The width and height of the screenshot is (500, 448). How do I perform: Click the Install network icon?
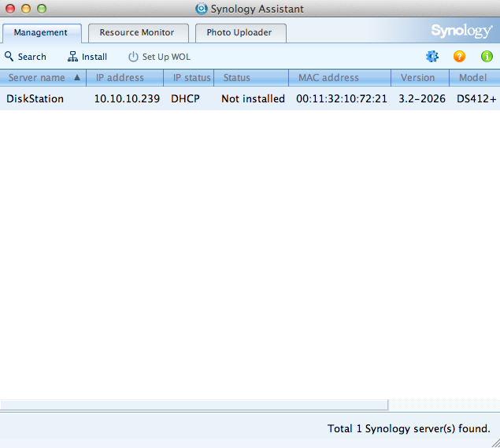click(x=72, y=57)
